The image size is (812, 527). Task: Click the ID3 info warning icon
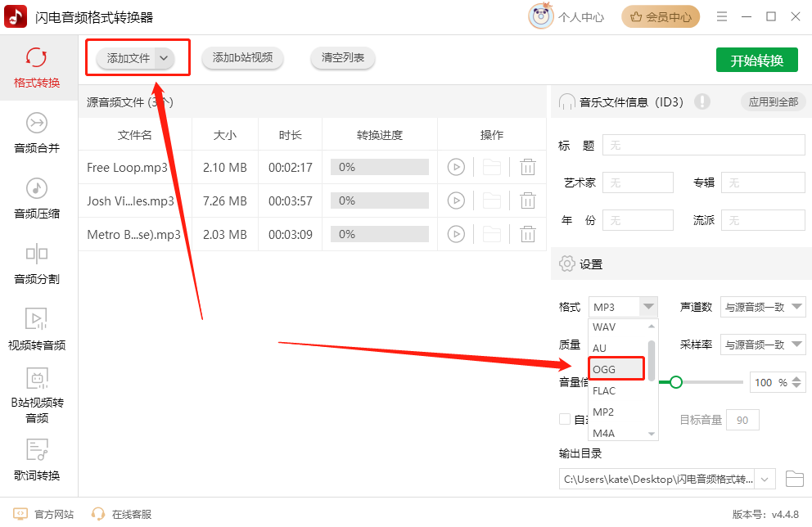[x=701, y=101]
